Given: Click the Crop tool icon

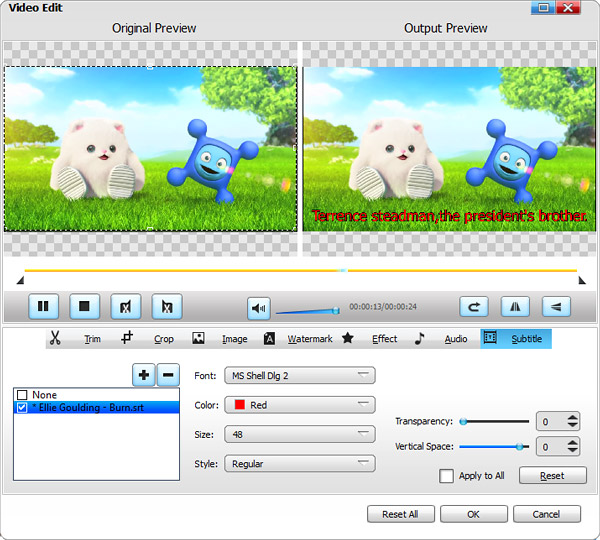Looking at the screenshot, I should (x=127, y=338).
